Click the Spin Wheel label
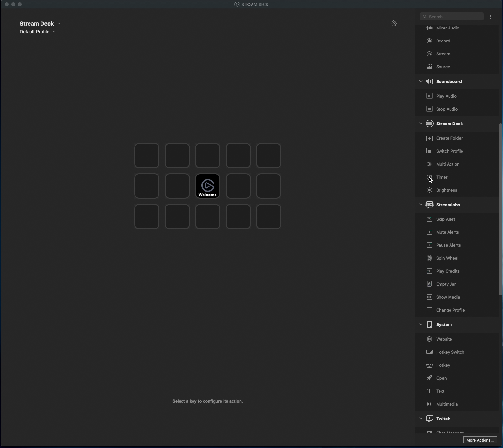Viewport: 503px width, 448px height. pos(447,258)
